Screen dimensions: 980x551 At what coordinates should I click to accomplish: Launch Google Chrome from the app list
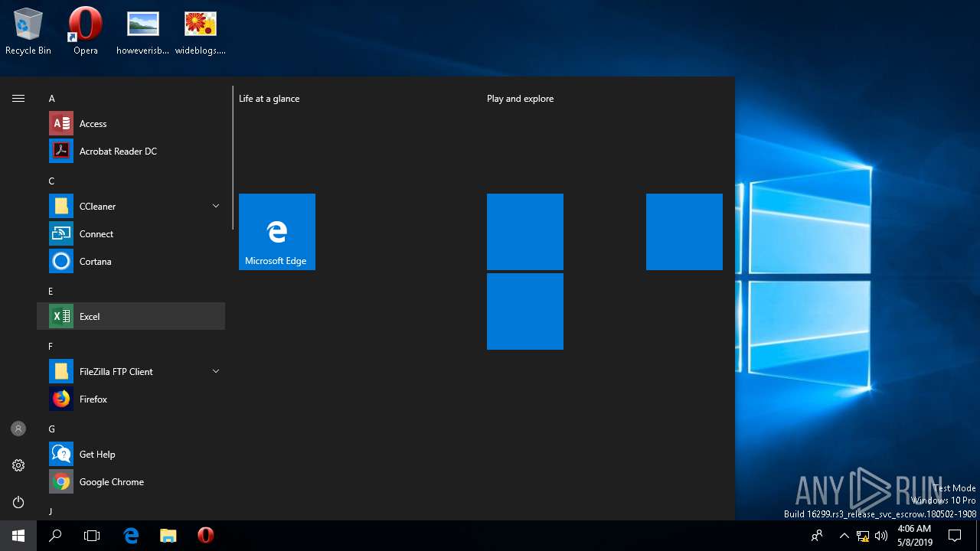[131, 481]
